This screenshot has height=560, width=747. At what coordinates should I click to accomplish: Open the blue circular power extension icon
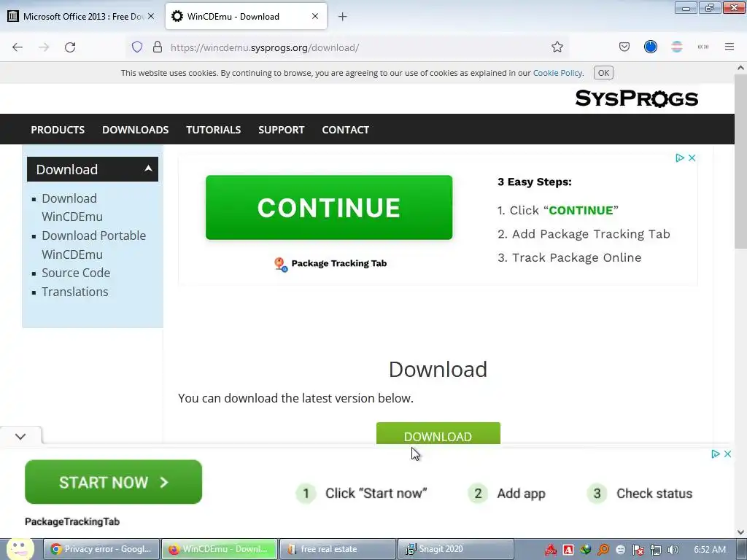[x=650, y=47]
